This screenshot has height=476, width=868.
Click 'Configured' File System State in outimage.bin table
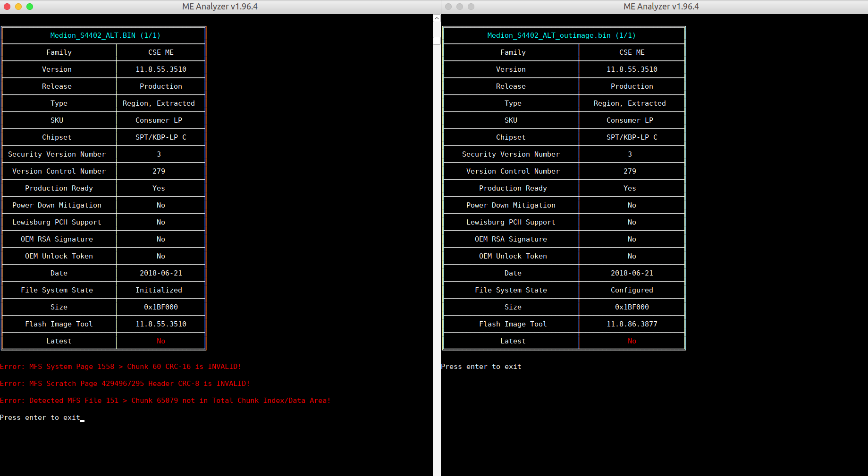click(632, 290)
